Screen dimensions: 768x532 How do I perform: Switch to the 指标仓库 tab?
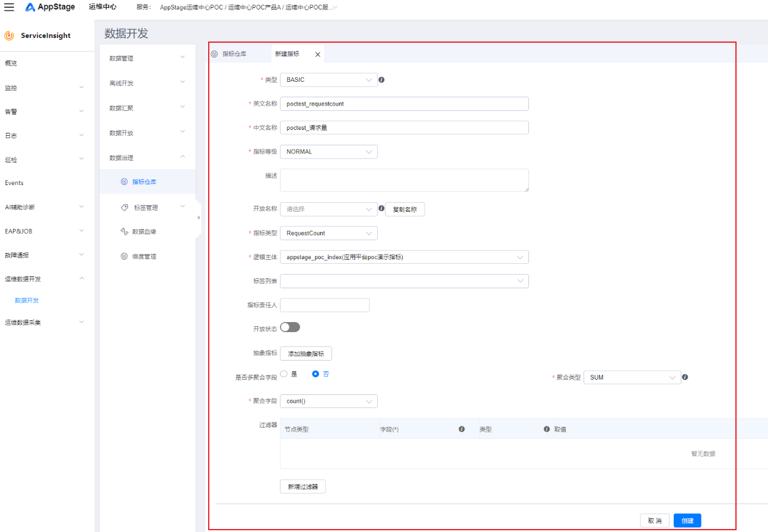[234, 54]
